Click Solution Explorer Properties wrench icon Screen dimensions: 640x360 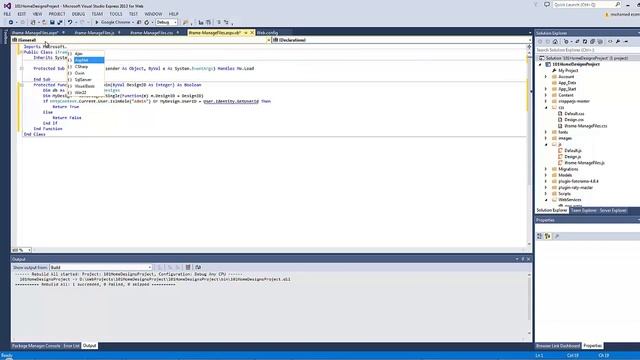(618, 42)
